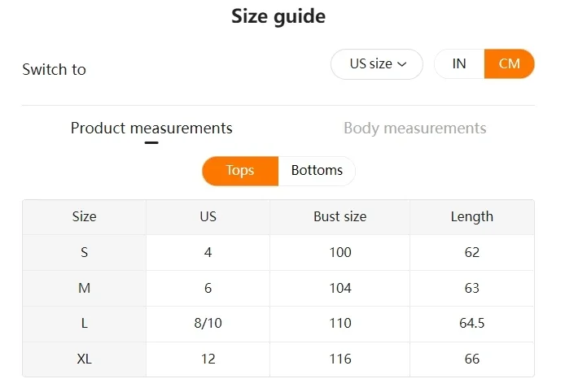Switch to Body measurements tab
This screenshot has width=565, height=392.
tap(414, 128)
